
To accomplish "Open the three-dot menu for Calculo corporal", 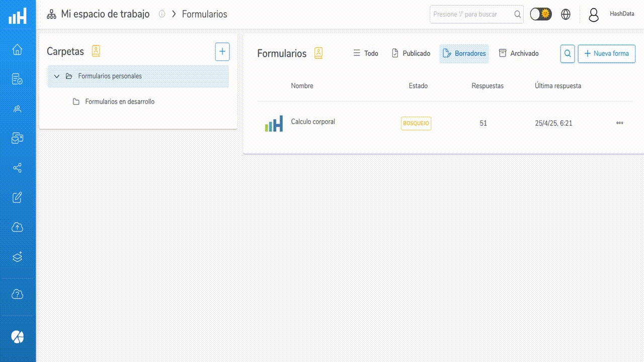I will coord(620,123).
